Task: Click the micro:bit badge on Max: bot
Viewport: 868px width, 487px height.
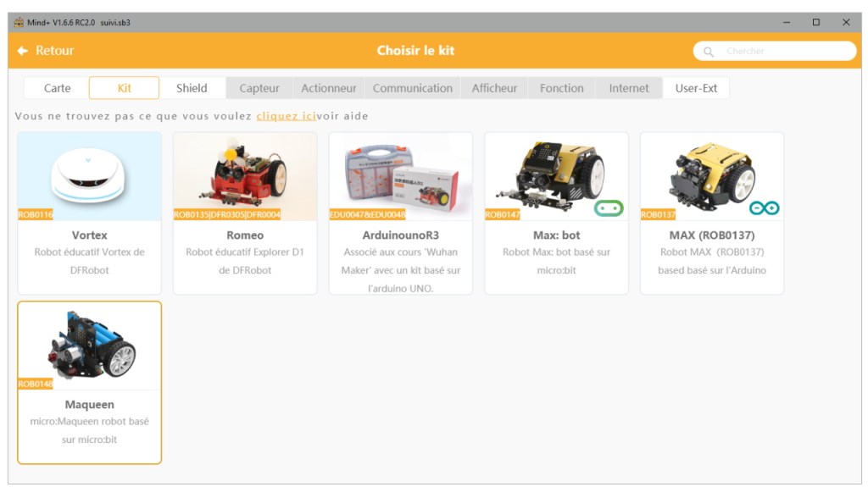Action: (608, 208)
